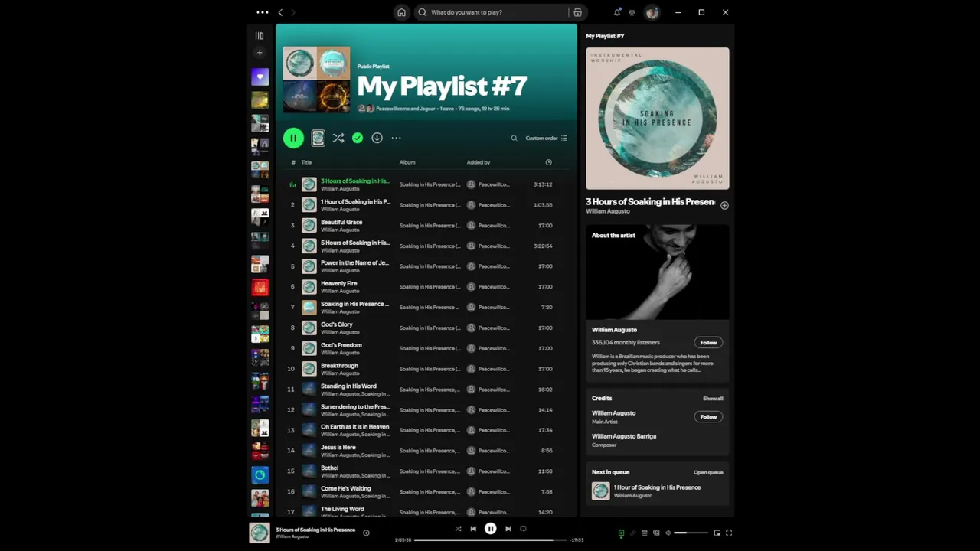Image resolution: width=980 pixels, height=551 pixels.
Task: Toggle the Now Playing view icon
Action: coord(621,533)
